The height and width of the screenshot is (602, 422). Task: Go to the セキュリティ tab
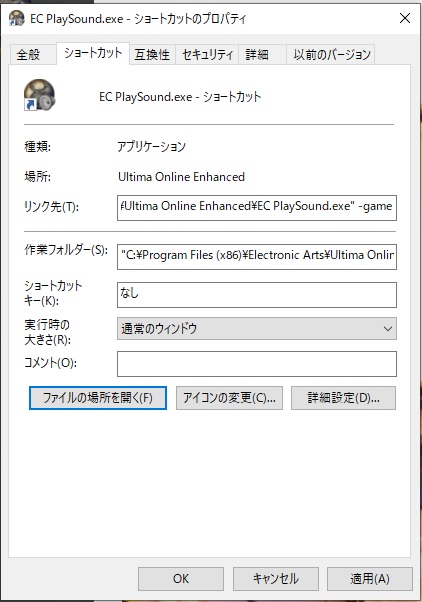click(x=207, y=55)
